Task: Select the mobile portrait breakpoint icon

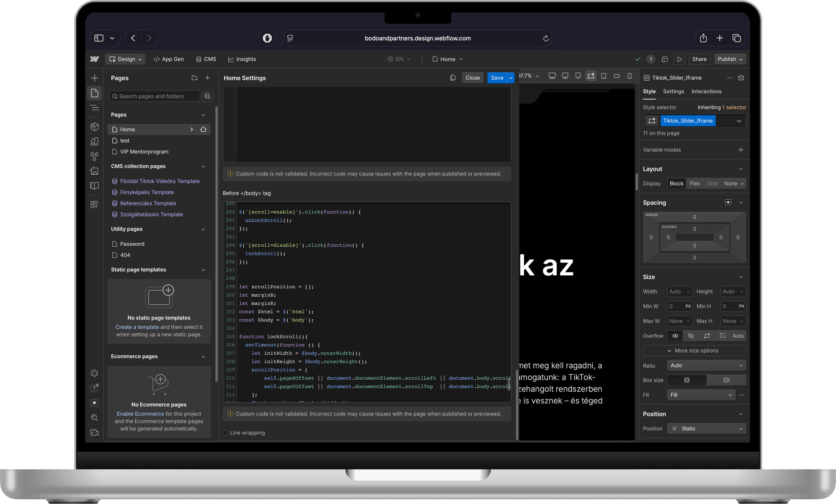Action: (x=629, y=76)
